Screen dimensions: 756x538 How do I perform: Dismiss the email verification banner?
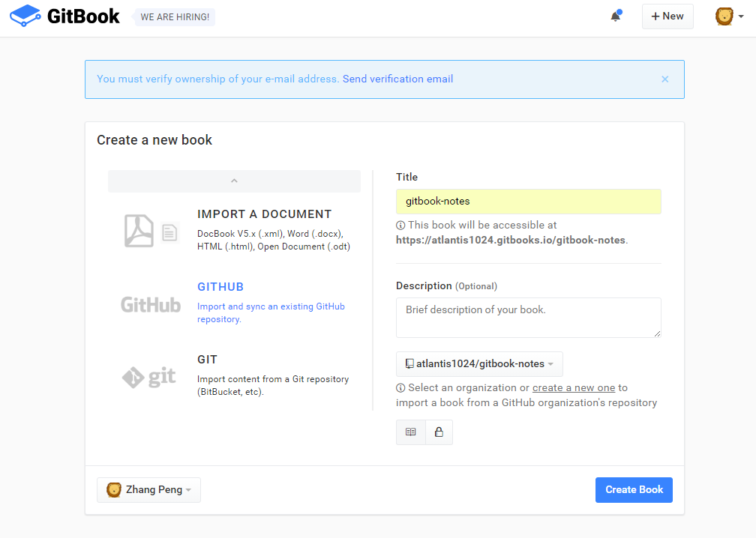[664, 78]
